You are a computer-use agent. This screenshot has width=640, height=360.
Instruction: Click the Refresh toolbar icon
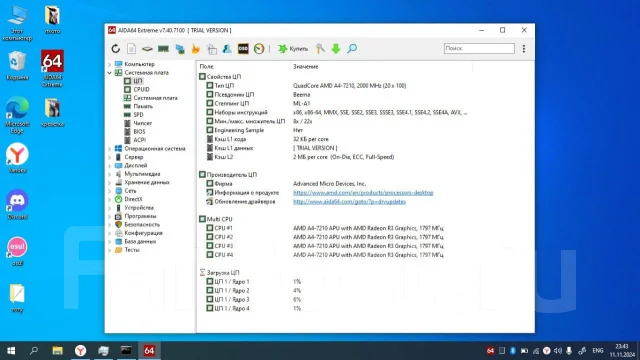[x=116, y=49]
